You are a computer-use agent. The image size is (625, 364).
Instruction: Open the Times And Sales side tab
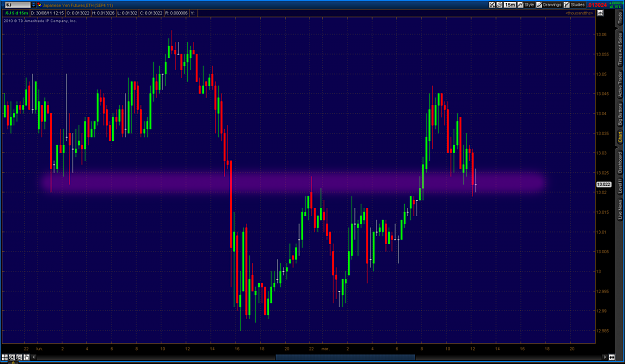tap(620, 48)
